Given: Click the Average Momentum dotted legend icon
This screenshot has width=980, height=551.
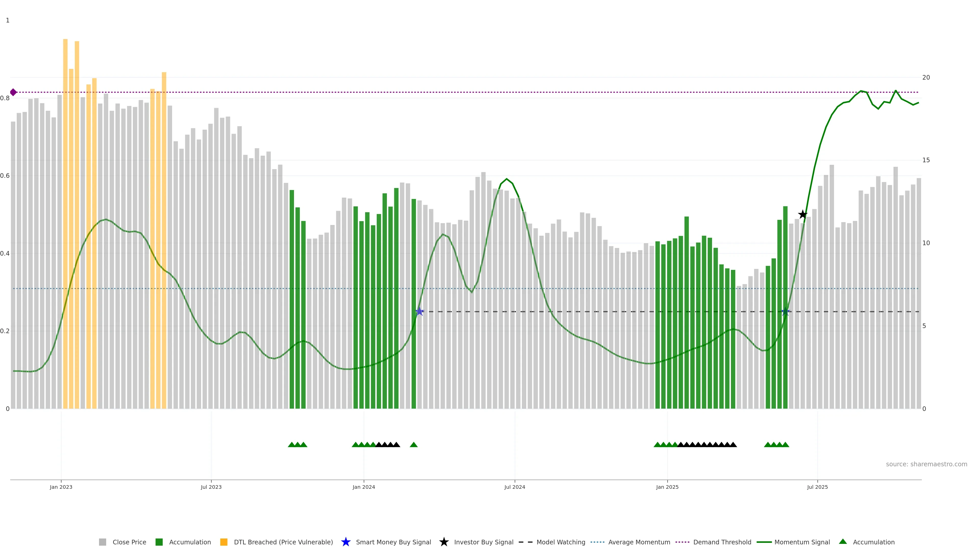Looking at the screenshot, I should (597, 542).
